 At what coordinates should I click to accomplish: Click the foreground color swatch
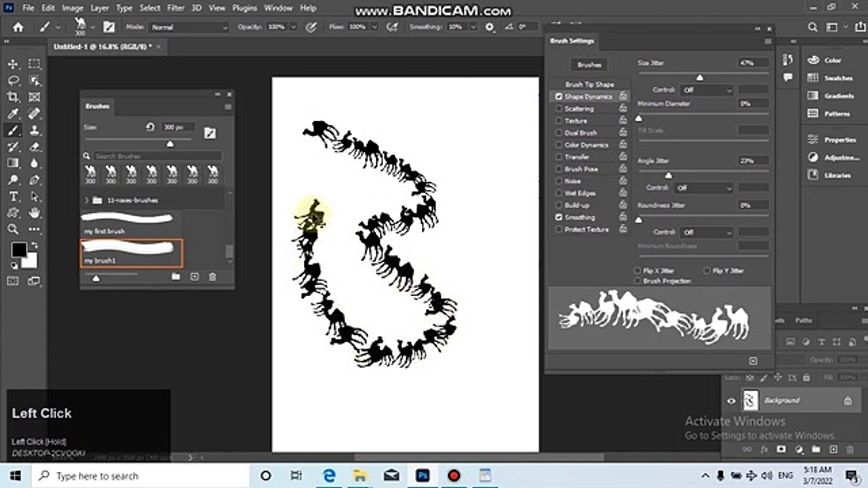pos(18,249)
